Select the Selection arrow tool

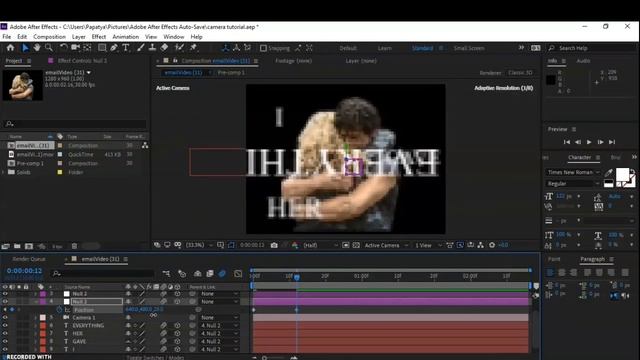coord(25,48)
